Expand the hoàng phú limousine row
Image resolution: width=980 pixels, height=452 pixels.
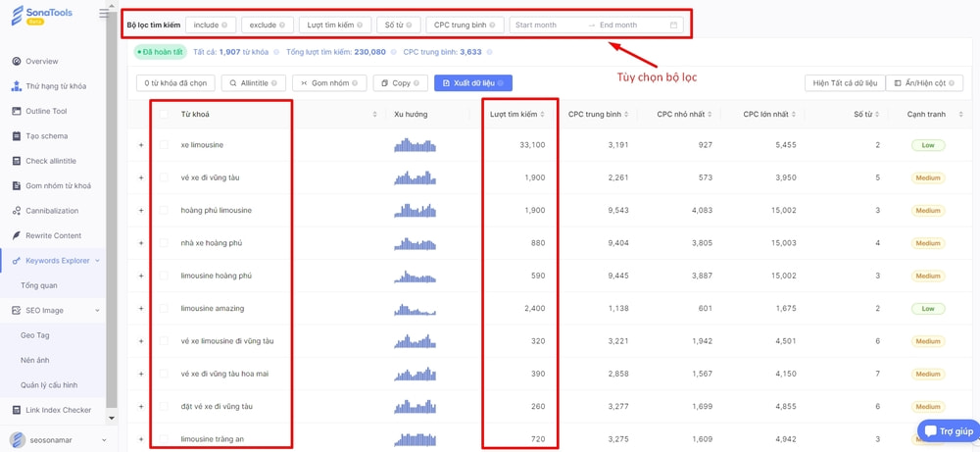pos(140,210)
